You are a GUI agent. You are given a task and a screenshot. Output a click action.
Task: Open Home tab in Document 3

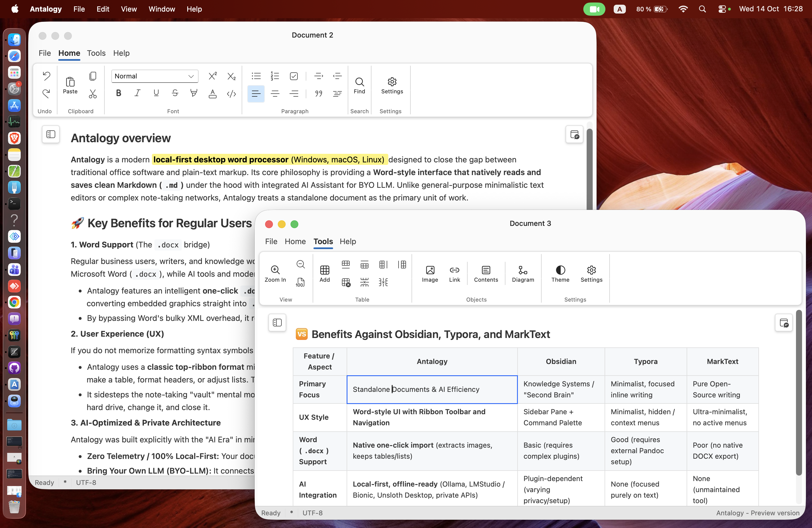pyautogui.click(x=295, y=241)
